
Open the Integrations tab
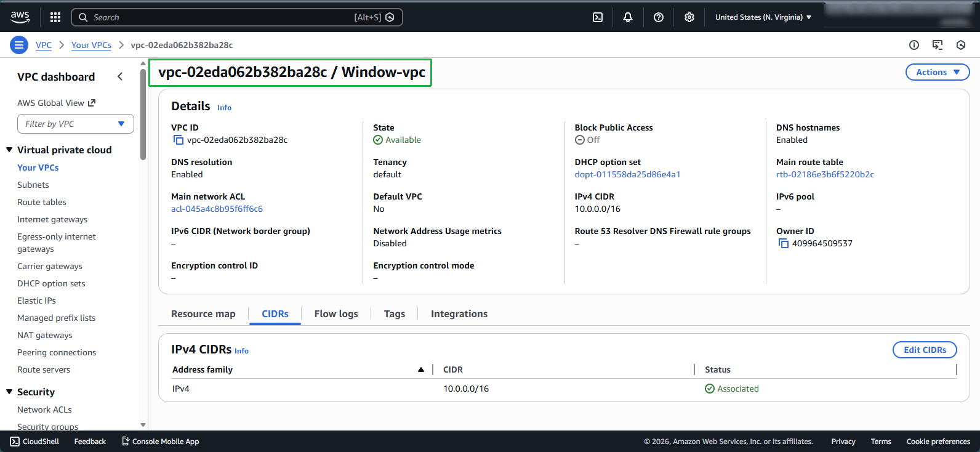tap(459, 314)
